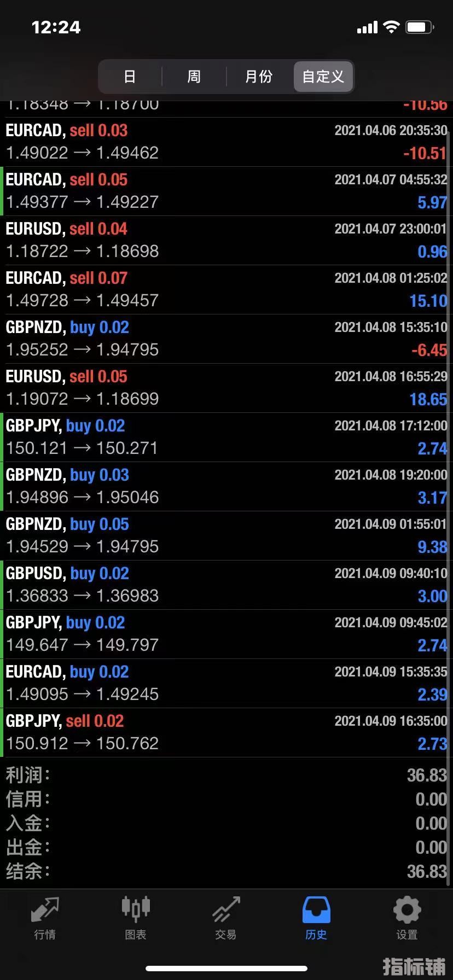Switch to the 日 day tab
Screen dimensions: 453x980
(130, 77)
